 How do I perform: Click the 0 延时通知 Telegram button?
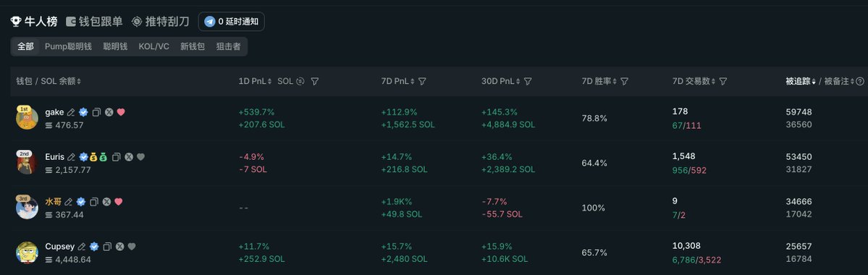tap(232, 22)
